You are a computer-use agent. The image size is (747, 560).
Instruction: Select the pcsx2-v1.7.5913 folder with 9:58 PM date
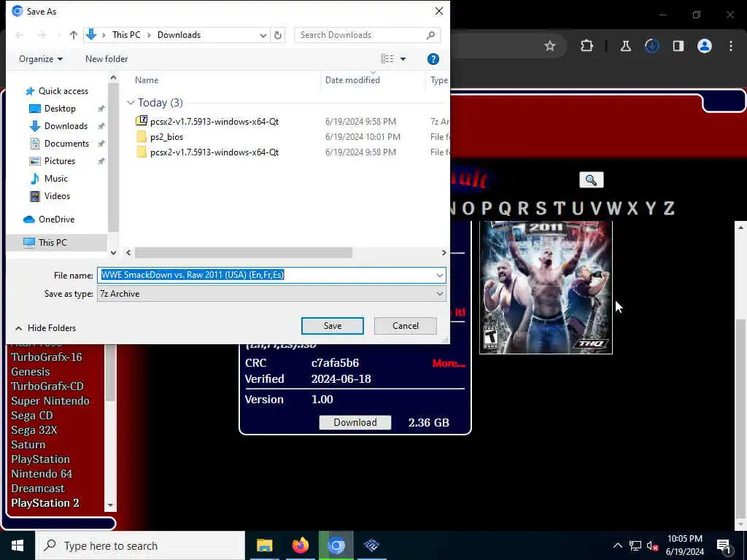tap(214, 152)
